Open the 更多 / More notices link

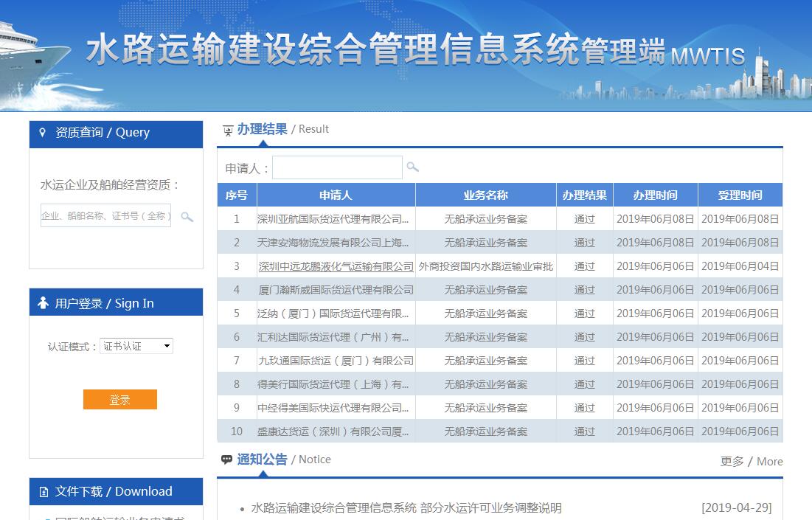pyautogui.click(x=751, y=461)
